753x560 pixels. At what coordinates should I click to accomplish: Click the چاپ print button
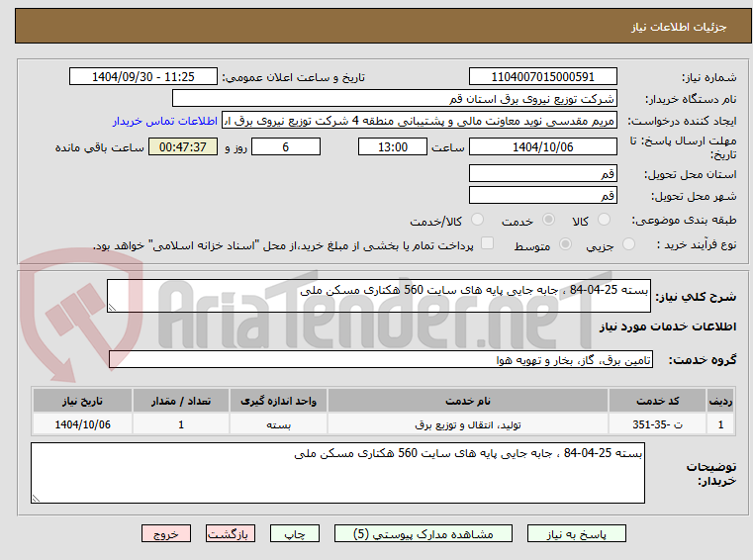tap(295, 533)
